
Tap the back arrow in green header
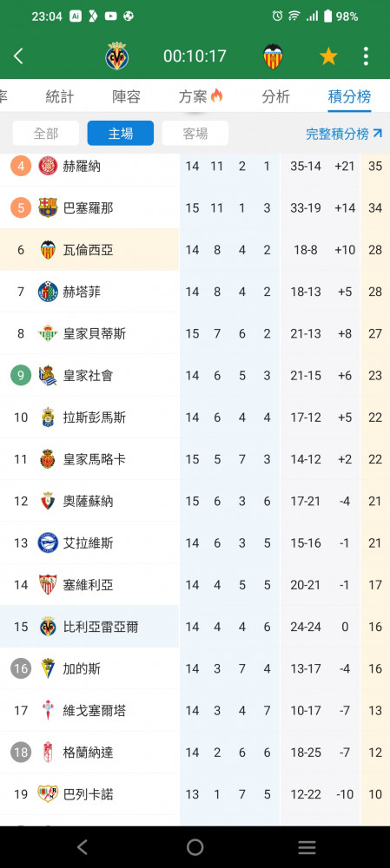18,56
